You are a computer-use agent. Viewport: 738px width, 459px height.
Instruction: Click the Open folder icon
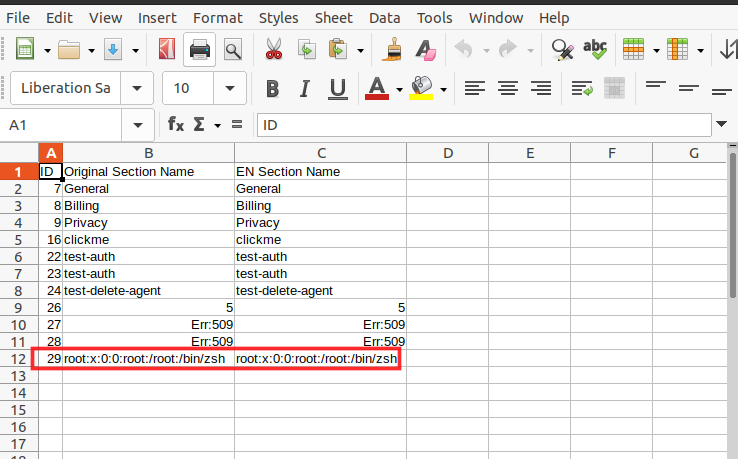pyautogui.click(x=69, y=49)
